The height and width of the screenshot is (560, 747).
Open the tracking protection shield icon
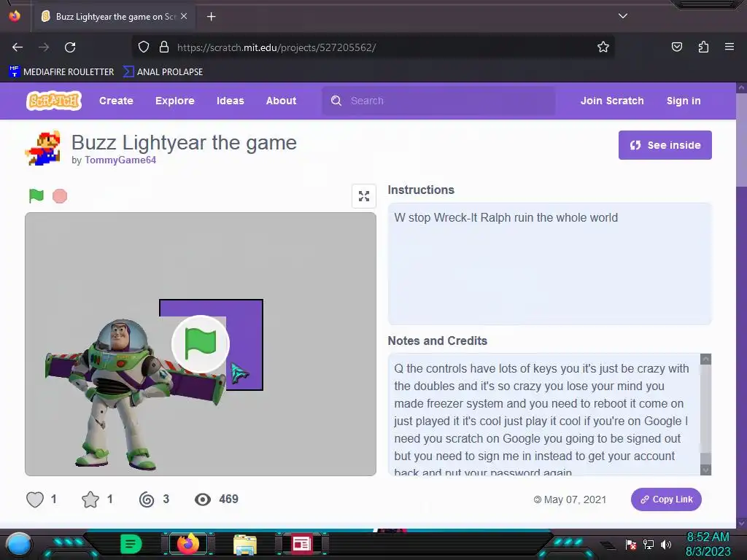(x=144, y=47)
